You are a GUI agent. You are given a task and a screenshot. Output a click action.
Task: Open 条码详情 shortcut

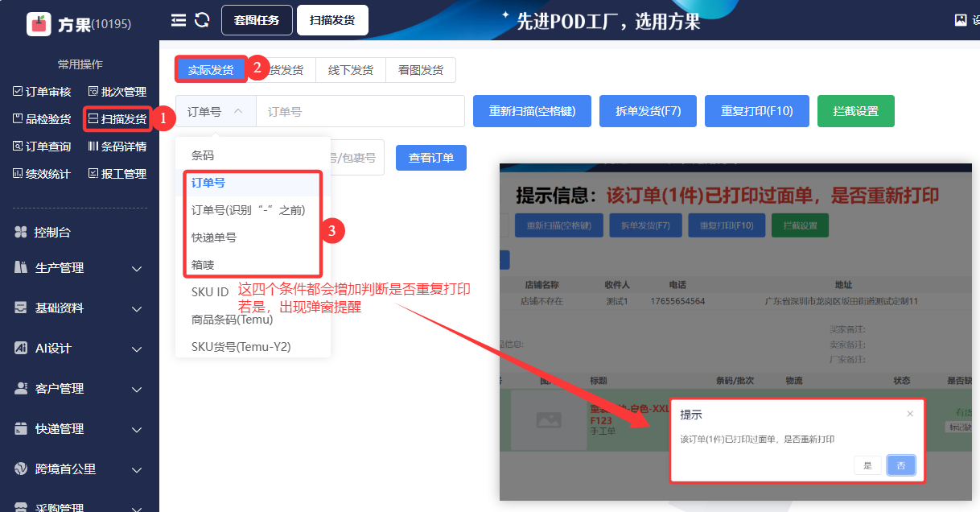(117, 147)
